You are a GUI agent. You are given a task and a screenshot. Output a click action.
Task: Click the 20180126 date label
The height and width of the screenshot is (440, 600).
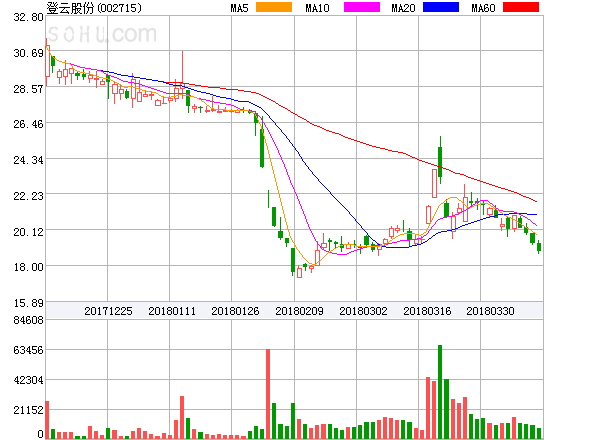[x=235, y=311]
